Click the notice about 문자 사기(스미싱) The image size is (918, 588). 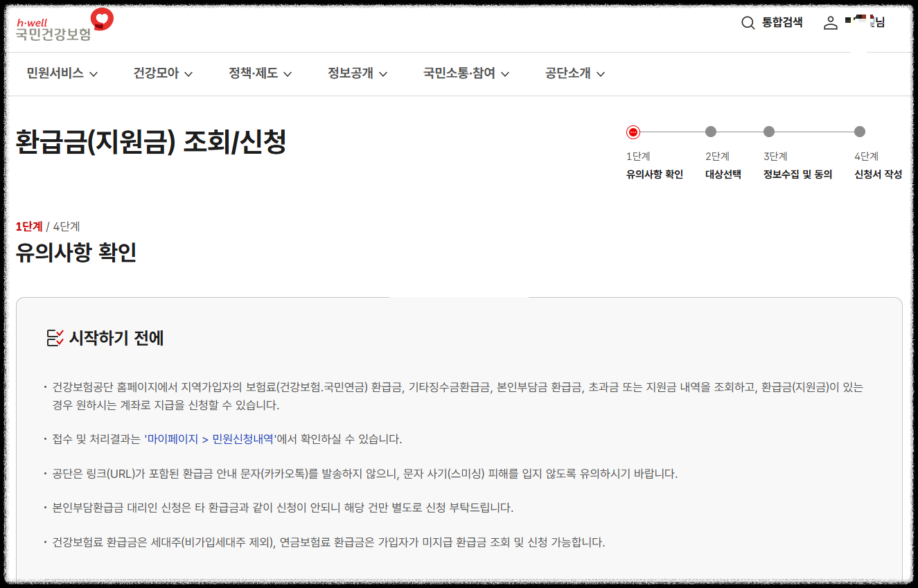point(364,474)
